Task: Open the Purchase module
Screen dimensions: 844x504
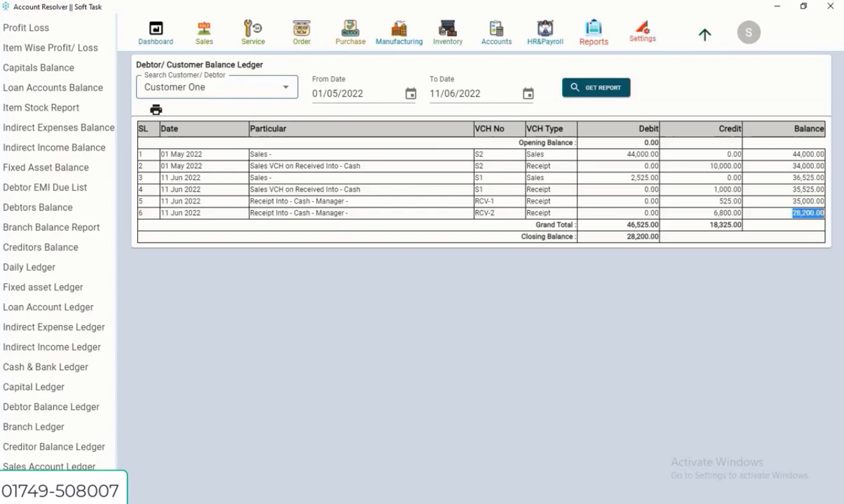Action: pyautogui.click(x=350, y=32)
